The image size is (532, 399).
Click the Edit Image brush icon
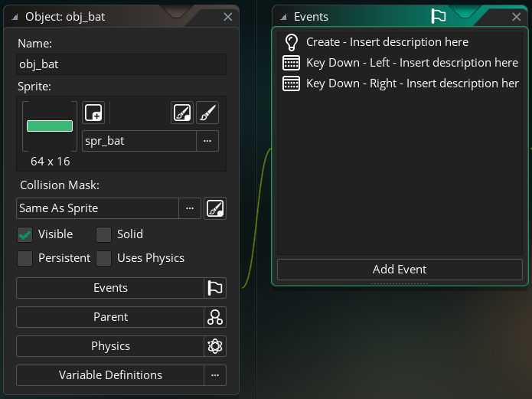click(x=207, y=113)
